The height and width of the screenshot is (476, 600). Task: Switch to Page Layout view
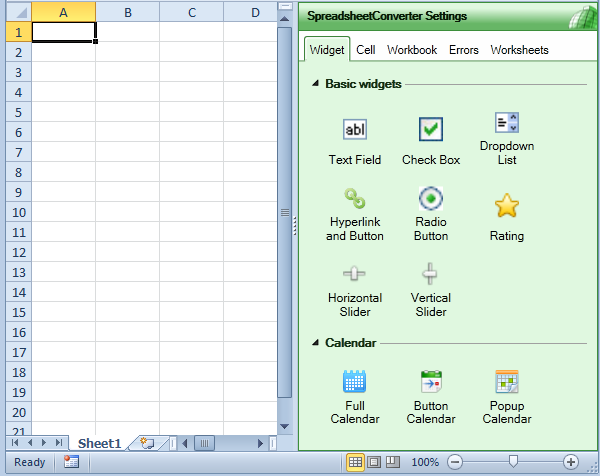(x=374, y=462)
